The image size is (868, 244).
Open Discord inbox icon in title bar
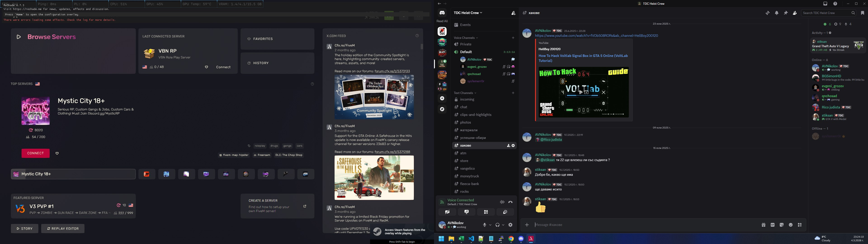click(825, 4)
